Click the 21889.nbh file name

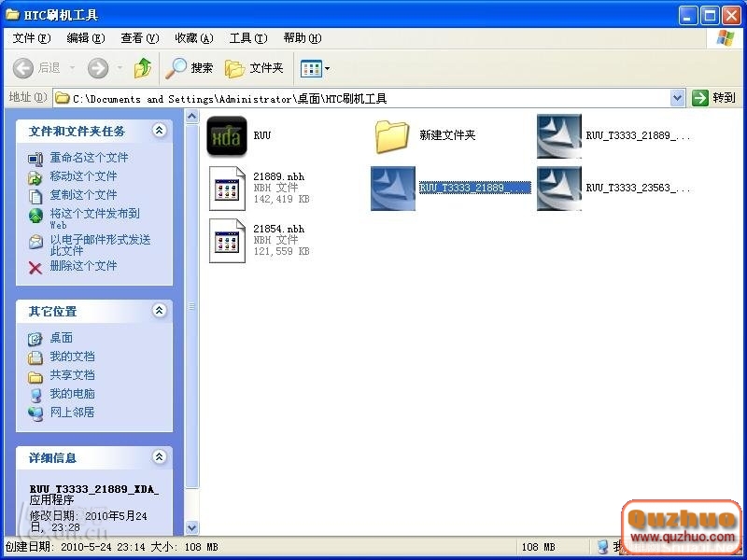pyautogui.click(x=278, y=176)
